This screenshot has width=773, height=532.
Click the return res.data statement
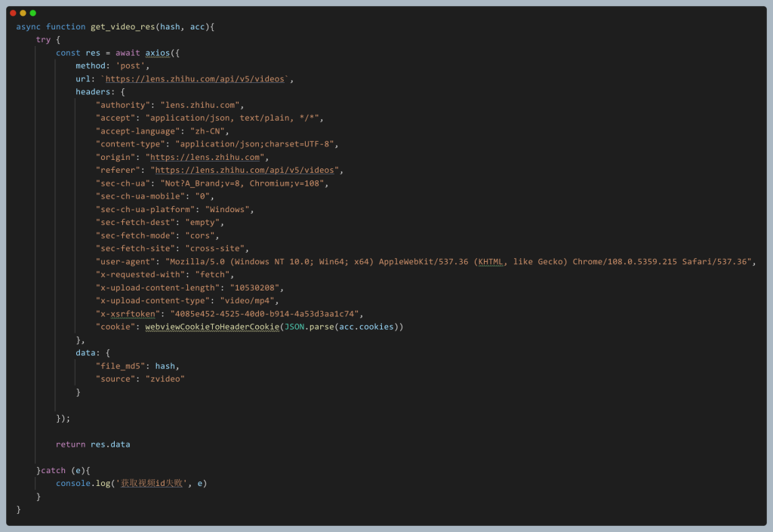pos(93,444)
